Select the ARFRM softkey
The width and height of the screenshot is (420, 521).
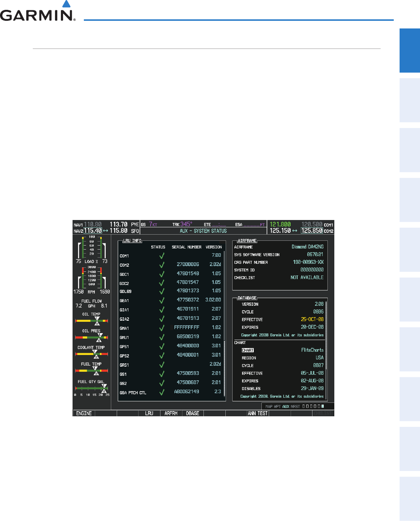(171, 413)
